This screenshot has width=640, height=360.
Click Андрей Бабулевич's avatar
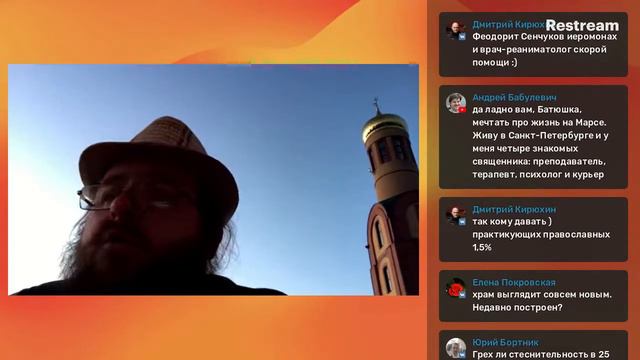point(456,103)
